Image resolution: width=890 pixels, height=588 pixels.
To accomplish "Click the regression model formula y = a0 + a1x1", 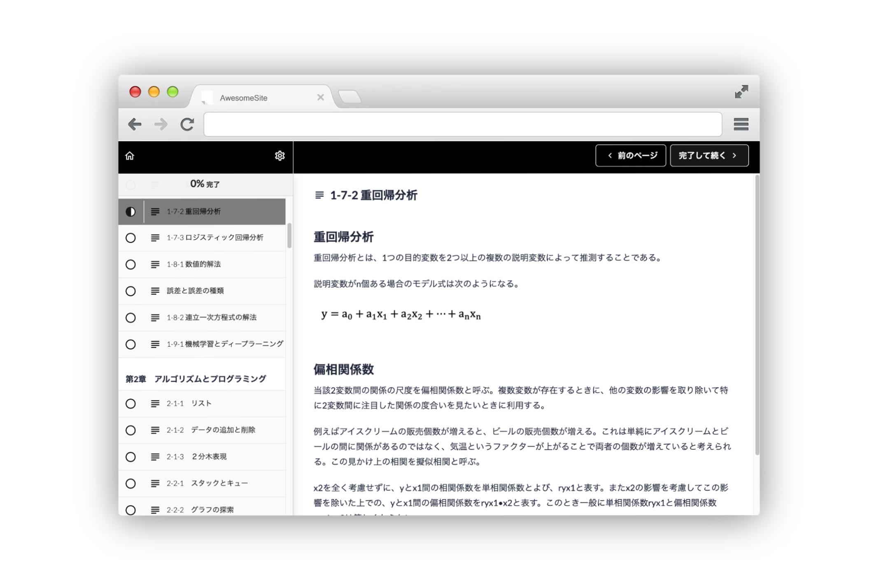I will tap(401, 315).
